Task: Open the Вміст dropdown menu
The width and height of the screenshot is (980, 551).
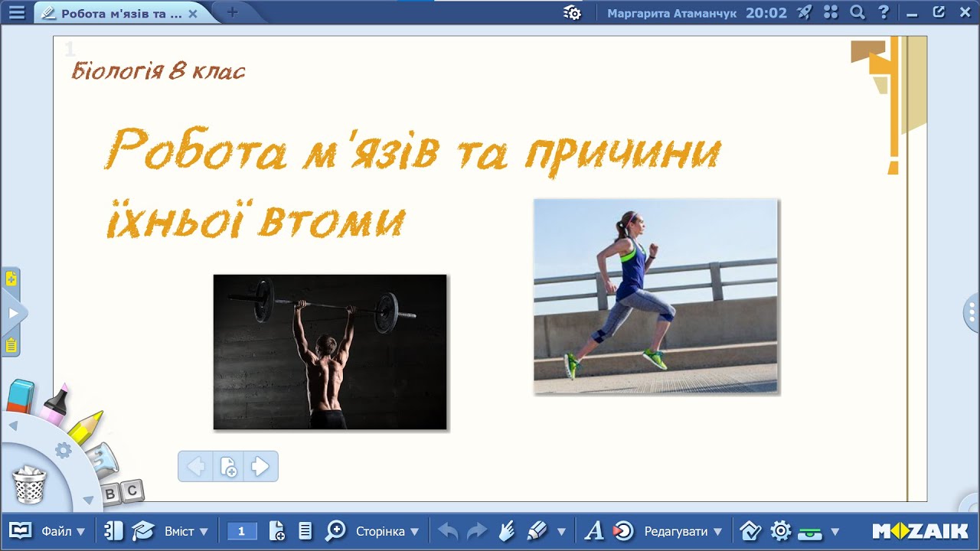Action: (186, 531)
